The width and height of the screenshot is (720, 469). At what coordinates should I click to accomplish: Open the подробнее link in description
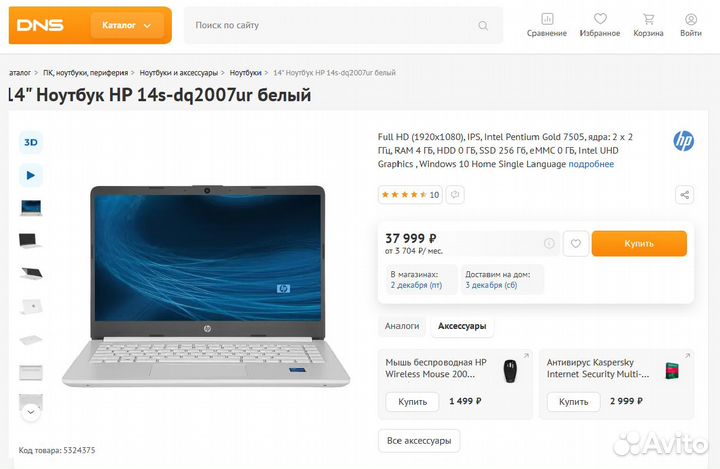(591, 164)
